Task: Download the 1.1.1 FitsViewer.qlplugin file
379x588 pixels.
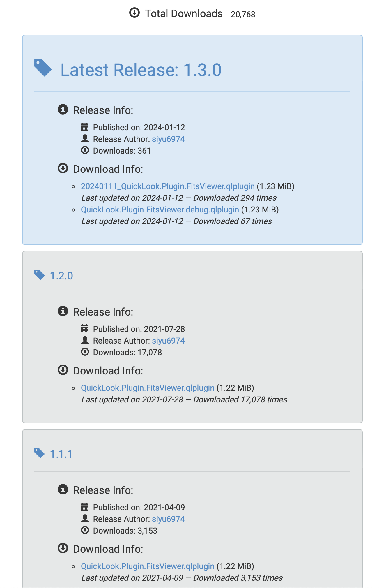Action: click(148, 566)
